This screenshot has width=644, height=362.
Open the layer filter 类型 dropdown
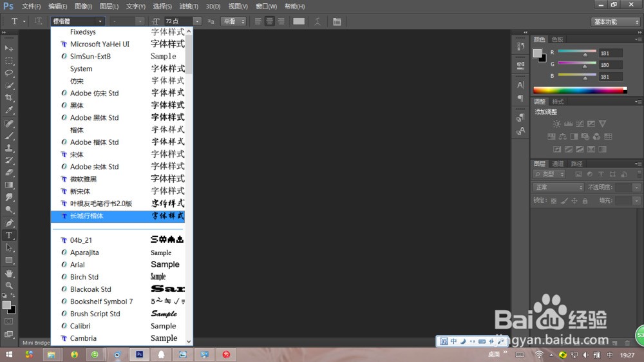point(549,174)
